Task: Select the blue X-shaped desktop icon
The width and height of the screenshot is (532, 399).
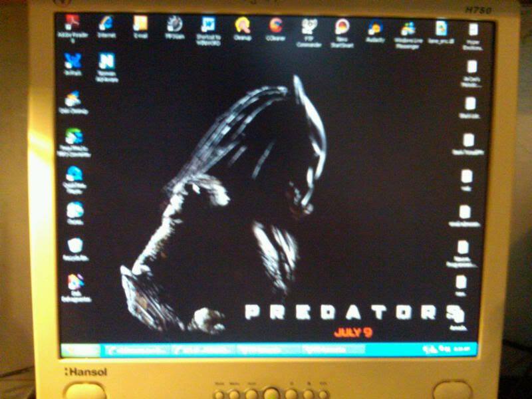Action: 73,65
